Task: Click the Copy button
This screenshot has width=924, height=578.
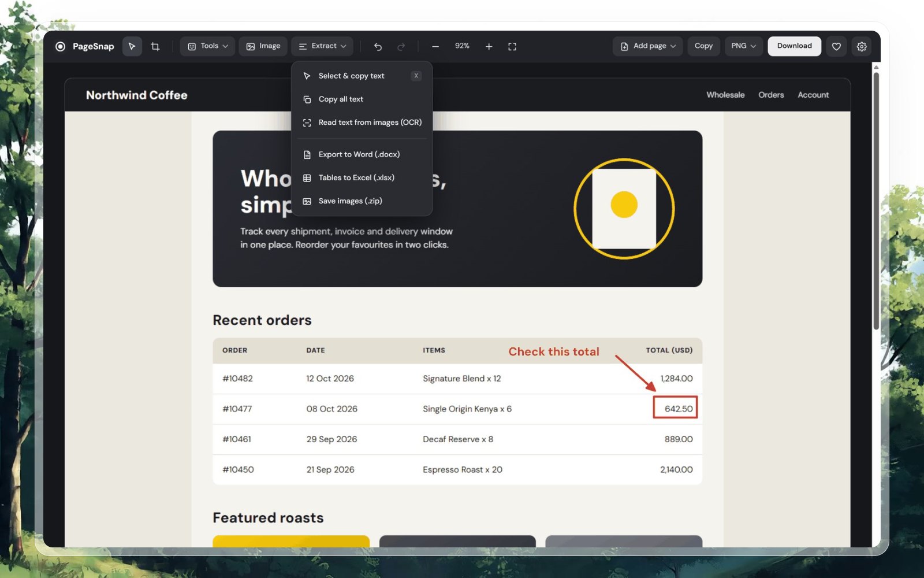Action: (x=703, y=46)
